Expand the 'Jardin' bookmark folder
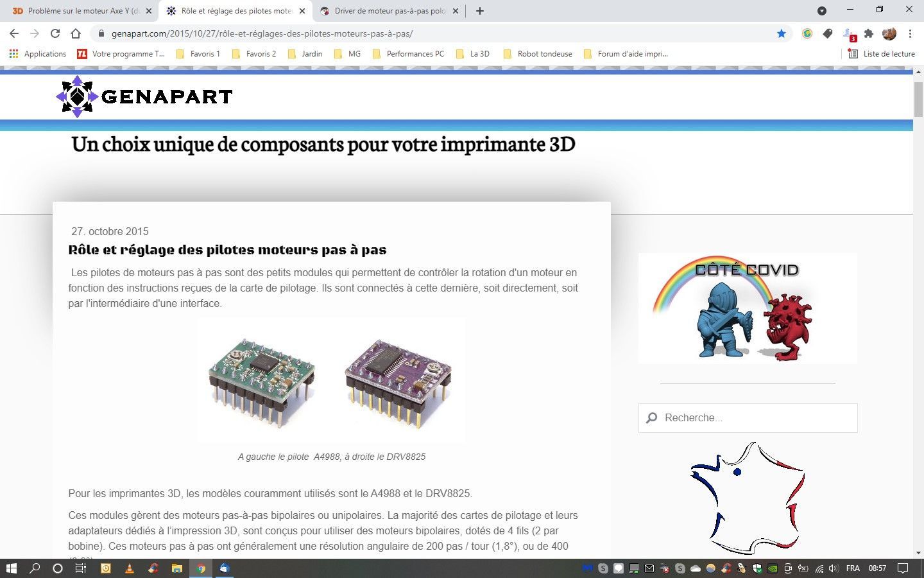924x578 pixels. click(305, 54)
